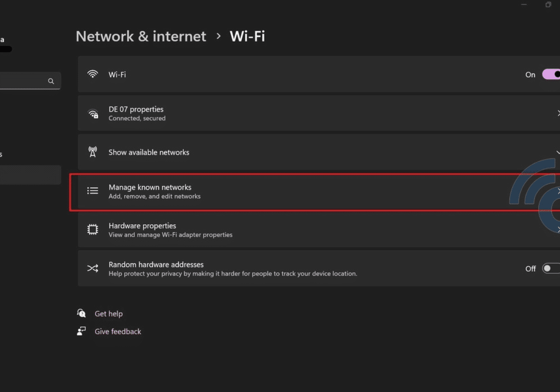560x392 pixels.
Task: Go back to Network & internet breadcrumb
Action: [141, 36]
